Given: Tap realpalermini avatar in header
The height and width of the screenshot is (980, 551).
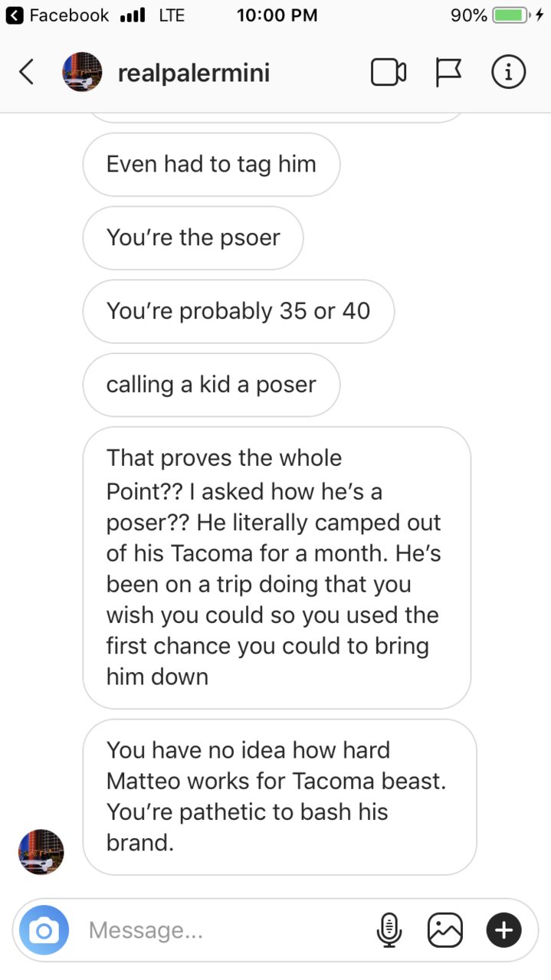Looking at the screenshot, I should 81,73.
